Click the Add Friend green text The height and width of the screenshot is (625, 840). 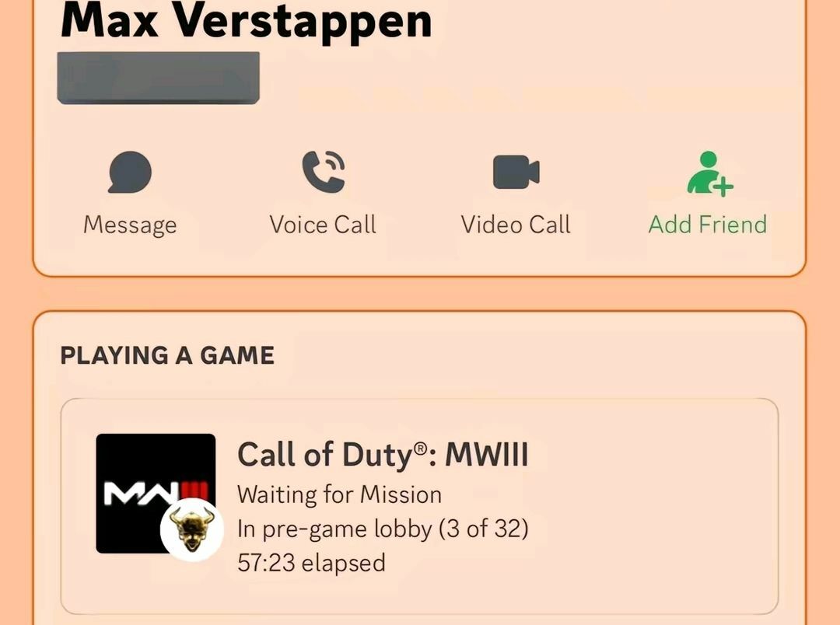coord(708,225)
